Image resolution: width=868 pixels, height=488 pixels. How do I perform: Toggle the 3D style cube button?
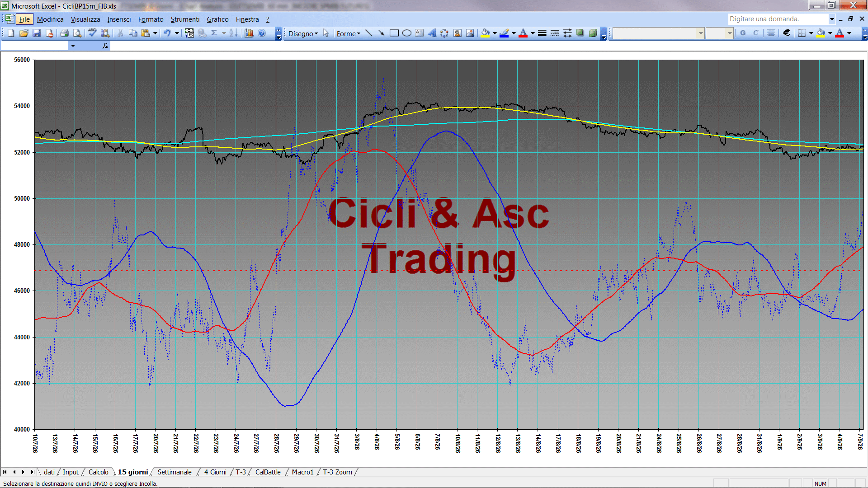click(593, 33)
